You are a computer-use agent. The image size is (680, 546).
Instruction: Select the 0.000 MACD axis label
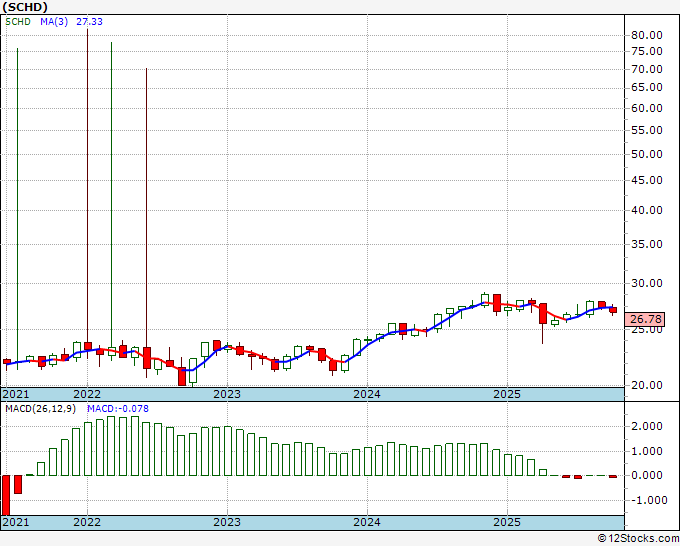[647, 475]
